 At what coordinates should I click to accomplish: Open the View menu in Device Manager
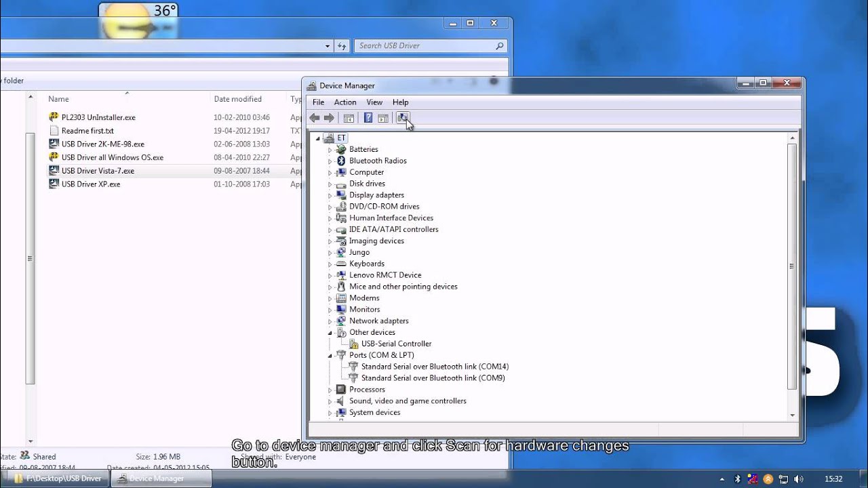tap(374, 102)
